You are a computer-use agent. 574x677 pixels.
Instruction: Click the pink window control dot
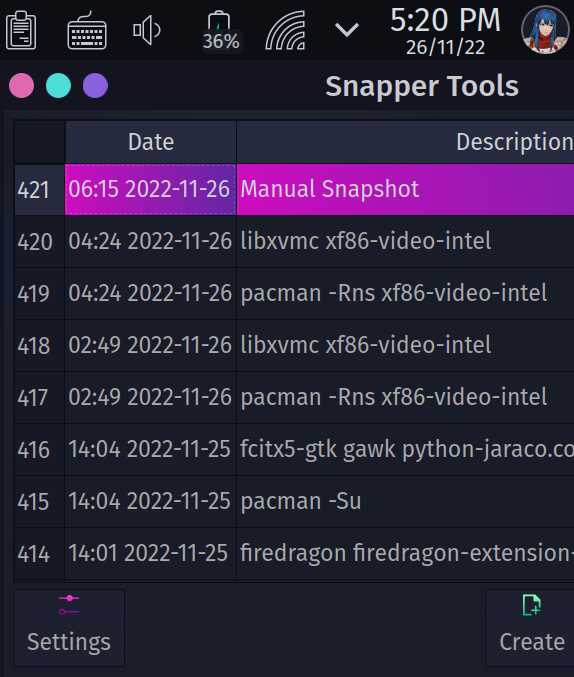click(22, 85)
